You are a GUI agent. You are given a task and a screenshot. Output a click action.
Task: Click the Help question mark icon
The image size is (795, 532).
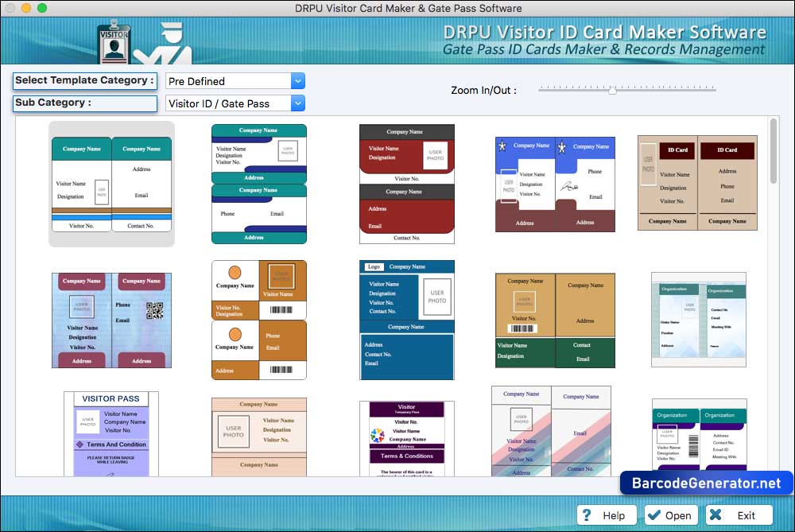pos(587,515)
